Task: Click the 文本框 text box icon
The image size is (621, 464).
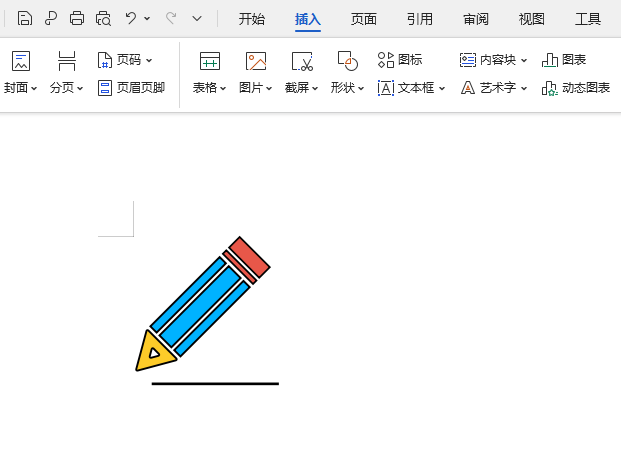Action: 386,88
